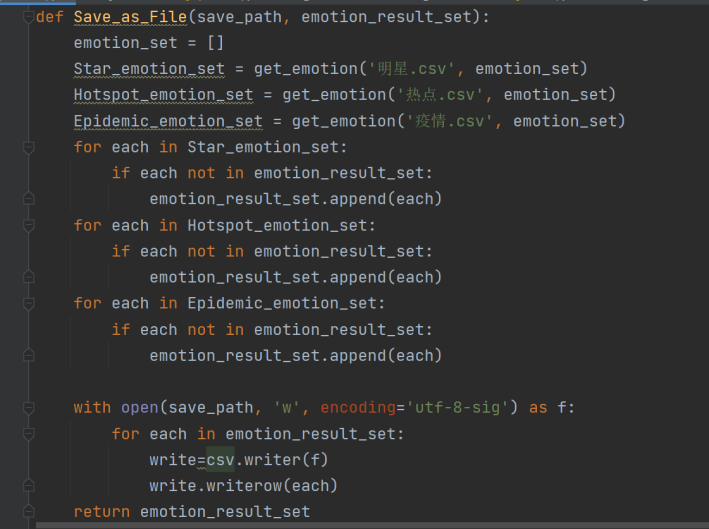Click the string '疫情.csv'

[x=449, y=121]
